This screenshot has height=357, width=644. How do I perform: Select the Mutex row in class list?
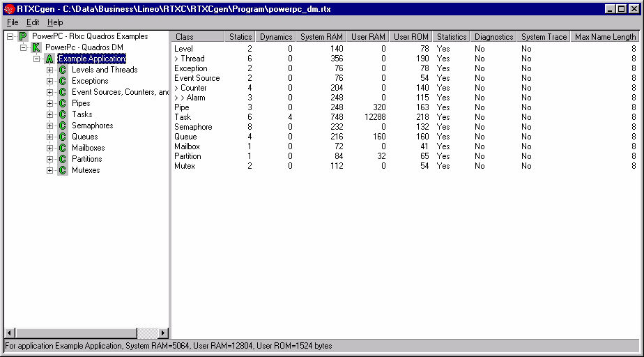[x=404, y=166]
